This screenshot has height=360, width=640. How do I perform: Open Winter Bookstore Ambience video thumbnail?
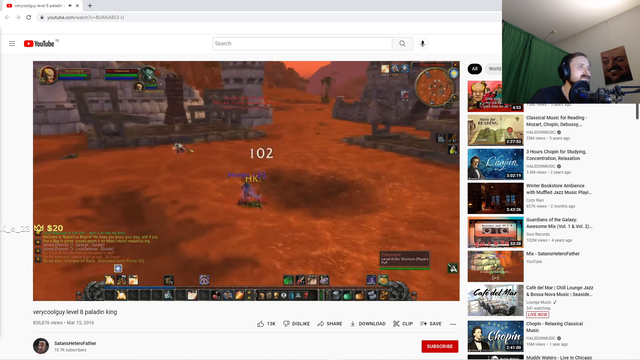pos(496,198)
